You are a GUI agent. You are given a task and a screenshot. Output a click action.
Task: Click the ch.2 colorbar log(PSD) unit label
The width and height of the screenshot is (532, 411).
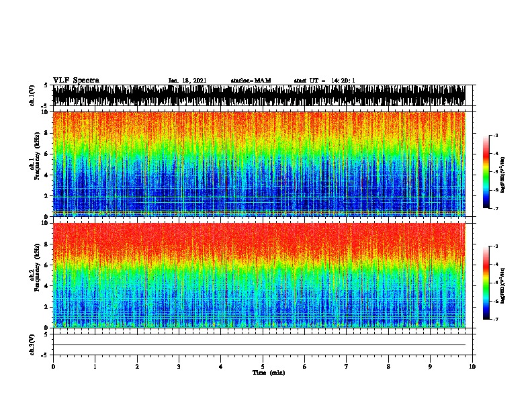point(503,285)
